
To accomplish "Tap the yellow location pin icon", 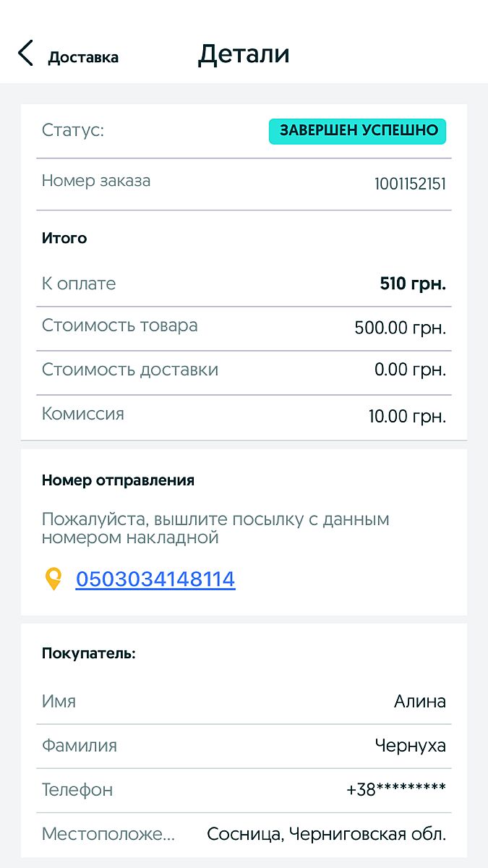I will point(53,579).
